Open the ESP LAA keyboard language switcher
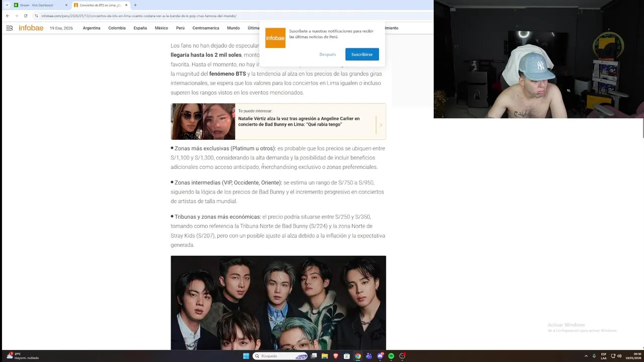This screenshot has width=644, height=362. pos(604,356)
